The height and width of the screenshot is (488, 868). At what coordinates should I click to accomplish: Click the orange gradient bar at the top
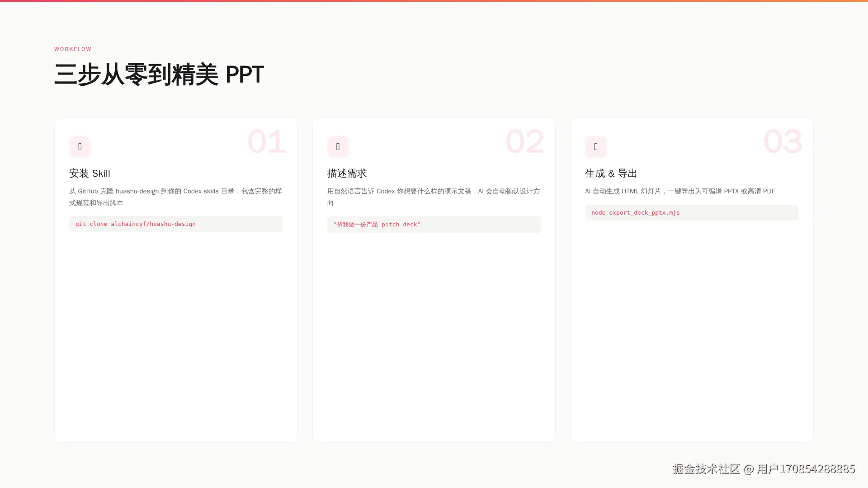[x=434, y=1]
